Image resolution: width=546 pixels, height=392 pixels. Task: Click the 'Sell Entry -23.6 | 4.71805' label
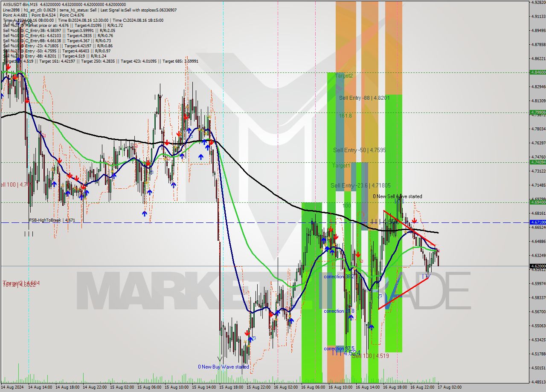click(360, 185)
